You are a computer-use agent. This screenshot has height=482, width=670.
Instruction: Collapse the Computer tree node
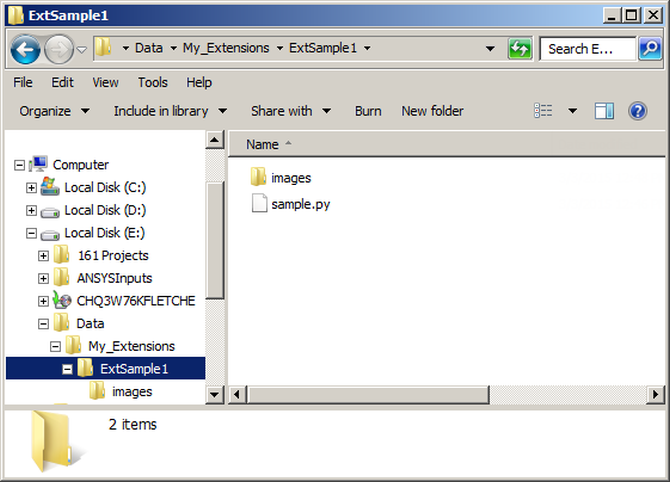pyautogui.click(x=19, y=165)
